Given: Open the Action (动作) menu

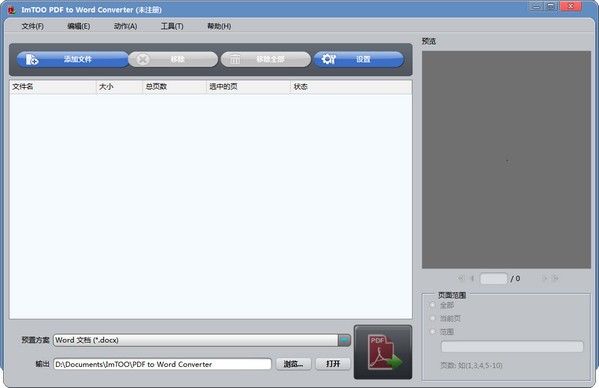Looking at the screenshot, I should (125, 26).
